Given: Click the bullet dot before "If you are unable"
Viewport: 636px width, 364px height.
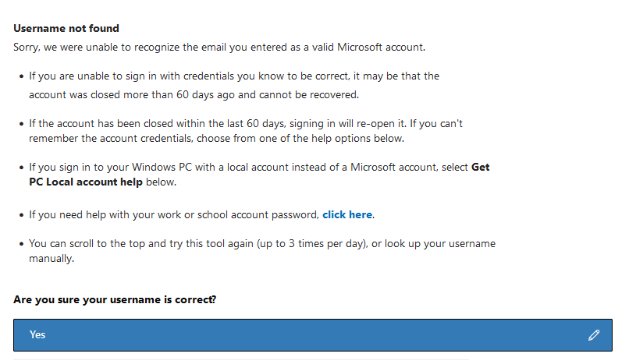Looking at the screenshot, I should point(20,77).
